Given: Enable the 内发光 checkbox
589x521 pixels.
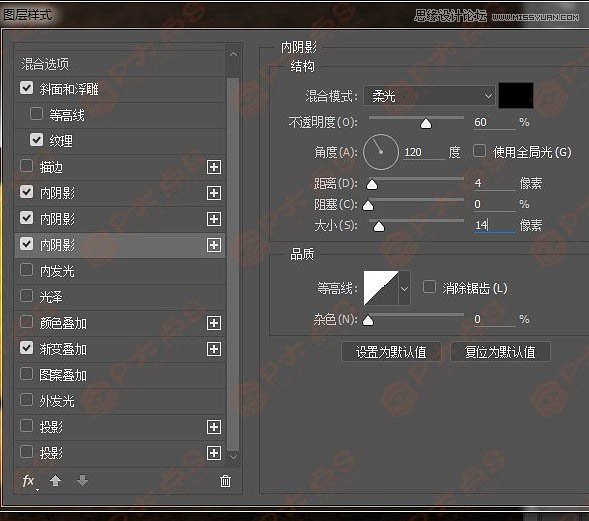Looking at the screenshot, I should (26, 270).
